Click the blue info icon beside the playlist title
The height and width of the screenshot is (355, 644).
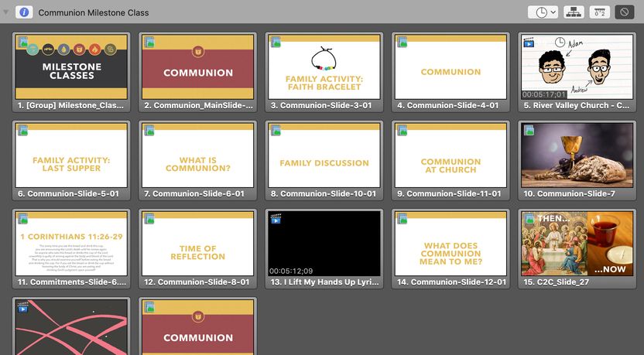click(24, 12)
